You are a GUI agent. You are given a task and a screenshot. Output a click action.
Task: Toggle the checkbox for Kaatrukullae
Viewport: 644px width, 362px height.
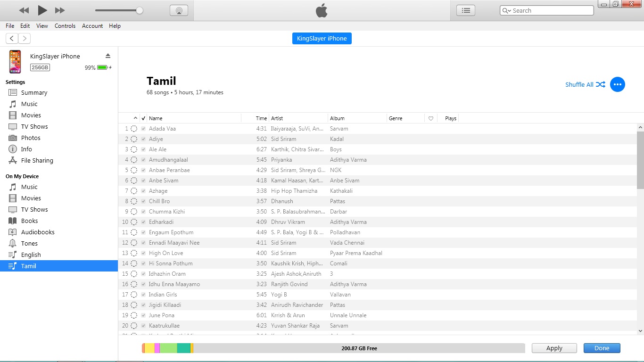pyautogui.click(x=143, y=325)
